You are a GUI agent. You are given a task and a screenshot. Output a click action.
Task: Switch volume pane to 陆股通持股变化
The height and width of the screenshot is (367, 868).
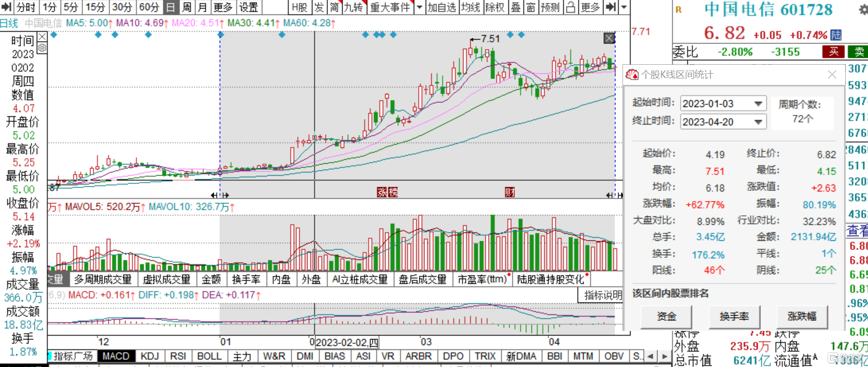click(x=550, y=279)
